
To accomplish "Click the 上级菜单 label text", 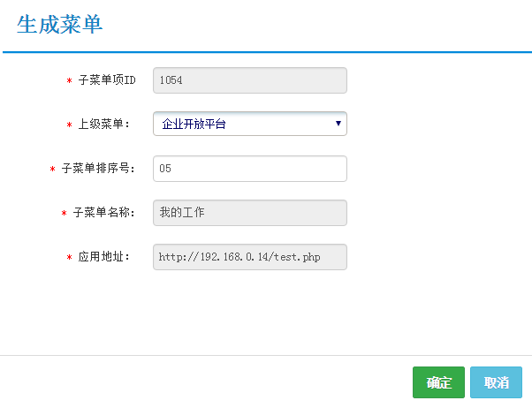I will (104, 125).
